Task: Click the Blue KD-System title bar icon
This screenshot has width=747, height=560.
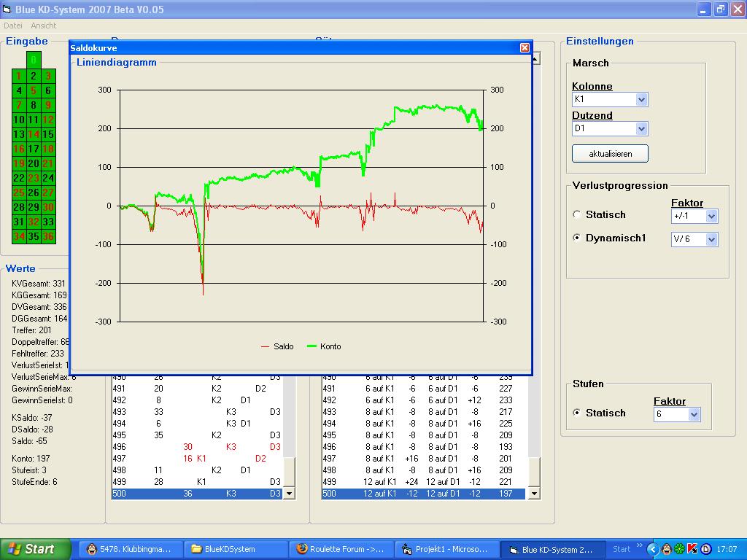Action: 7,9
